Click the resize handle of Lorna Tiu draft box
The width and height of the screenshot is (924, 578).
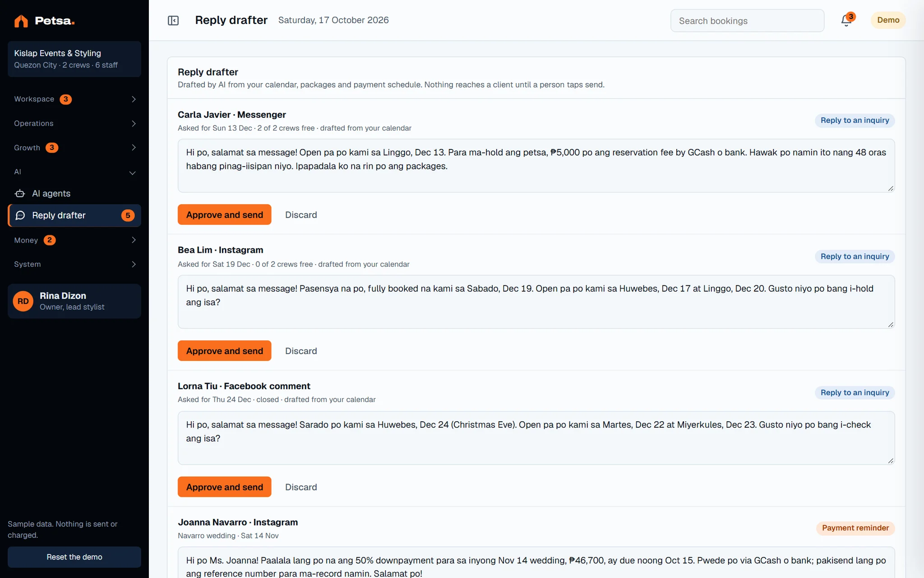coord(891,461)
